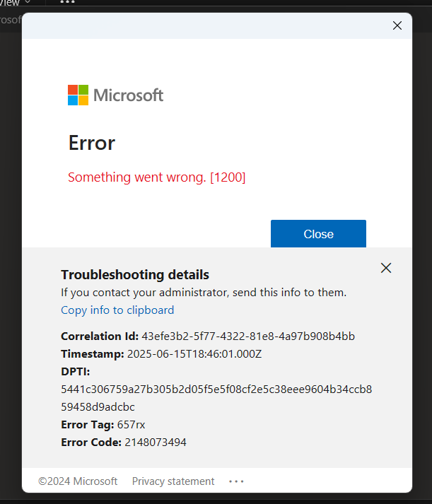Image resolution: width=432 pixels, height=504 pixels.
Task: Click the Error heading
Action: pyautogui.click(x=92, y=143)
